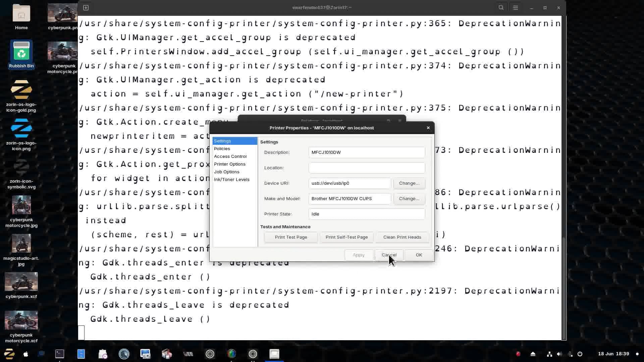
Task: Click Change... next to Device URI
Action: (409, 183)
